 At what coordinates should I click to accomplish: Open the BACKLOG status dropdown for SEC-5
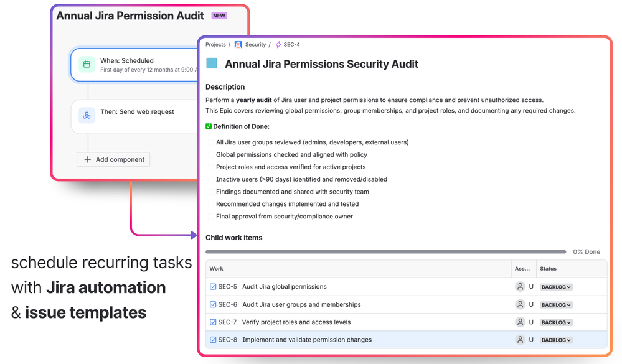(554, 287)
